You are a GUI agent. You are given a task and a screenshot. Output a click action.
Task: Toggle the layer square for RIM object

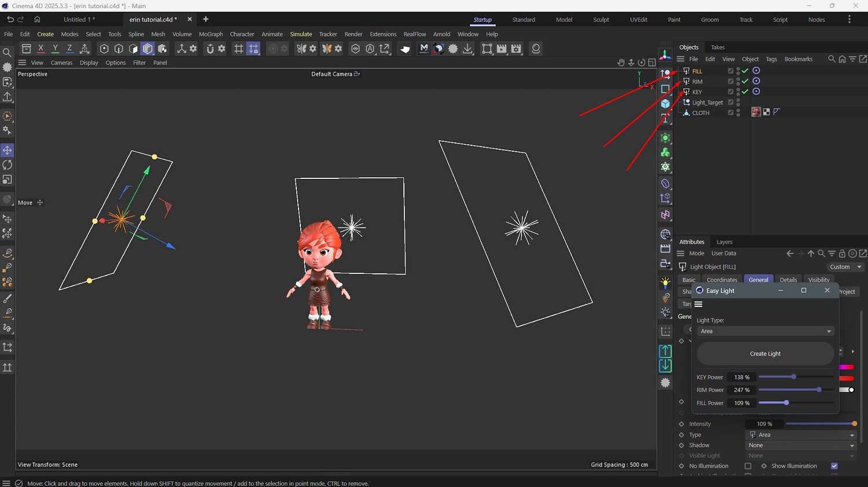[730, 82]
